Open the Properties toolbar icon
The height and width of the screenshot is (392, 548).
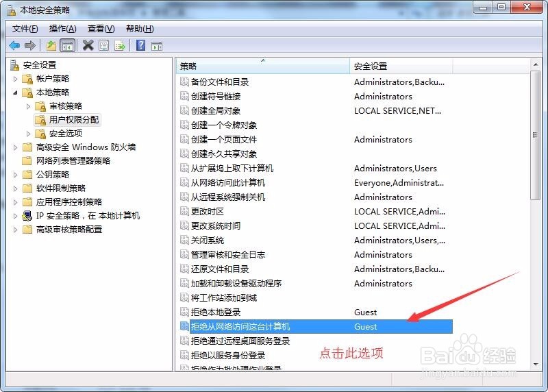(104, 45)
